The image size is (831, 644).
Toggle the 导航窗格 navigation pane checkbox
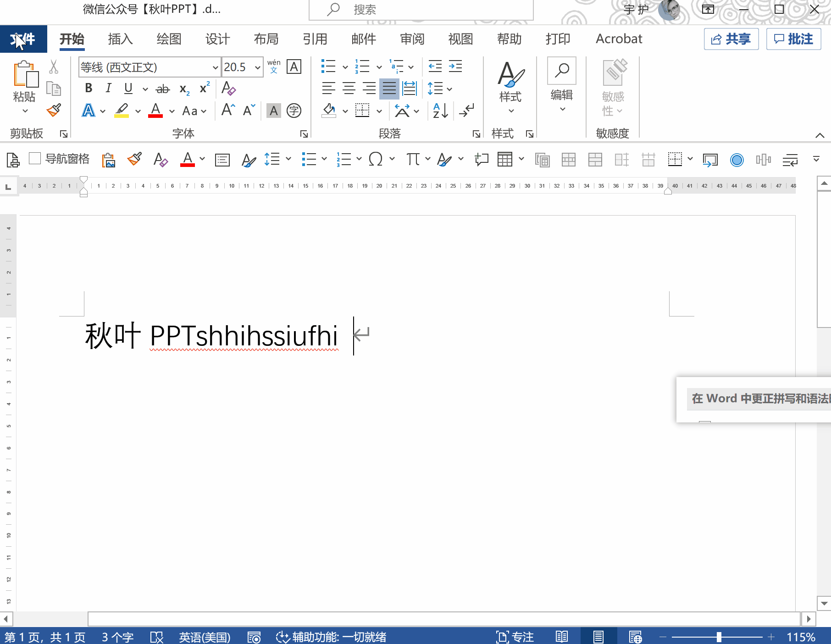point(35,159)
